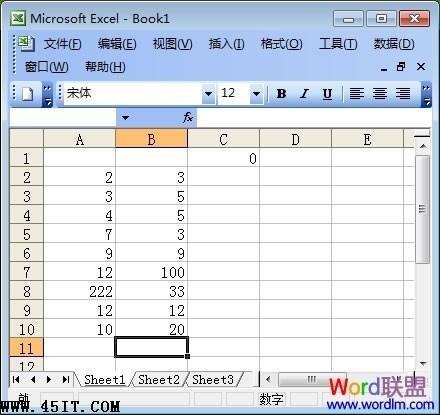The image size is (440, 415).
Task: Open the Insert Function fx button
Action: coord(188,117)
